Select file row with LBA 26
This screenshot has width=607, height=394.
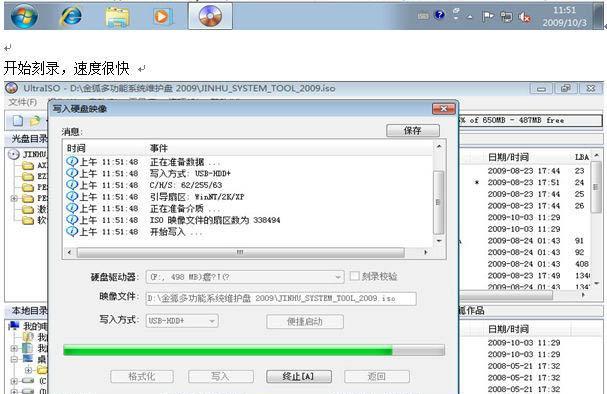525,206
